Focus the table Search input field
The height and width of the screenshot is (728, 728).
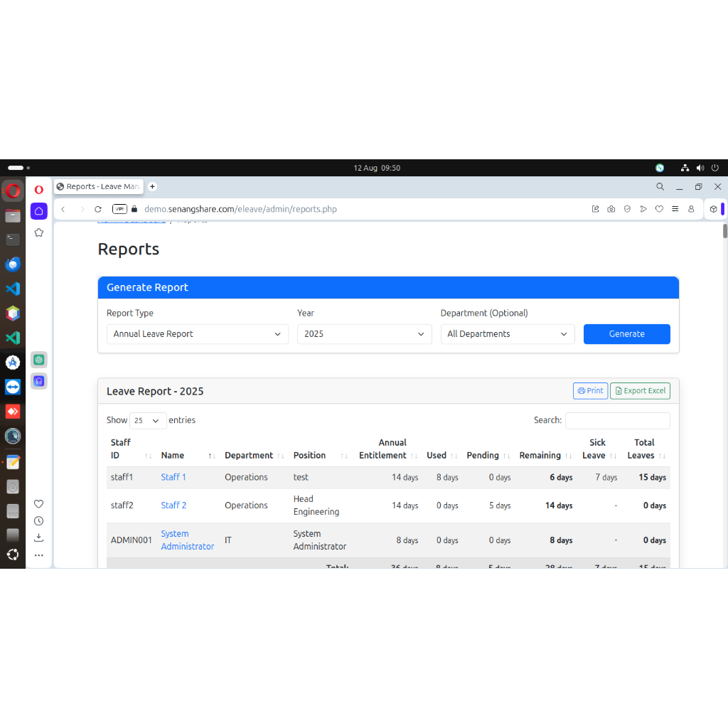(x=617, y=420)
